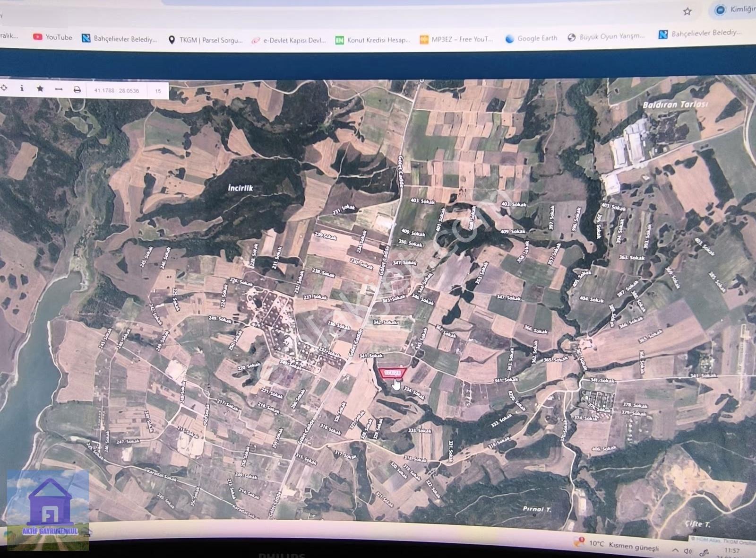Viewport: 756px width, 558px height.
Task: Click the printer icon in map toolbar
Action: tap(77, 89)
